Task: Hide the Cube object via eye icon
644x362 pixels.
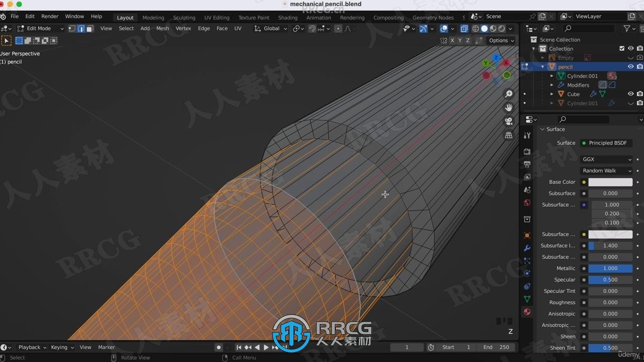Action: tap(630, 94)
